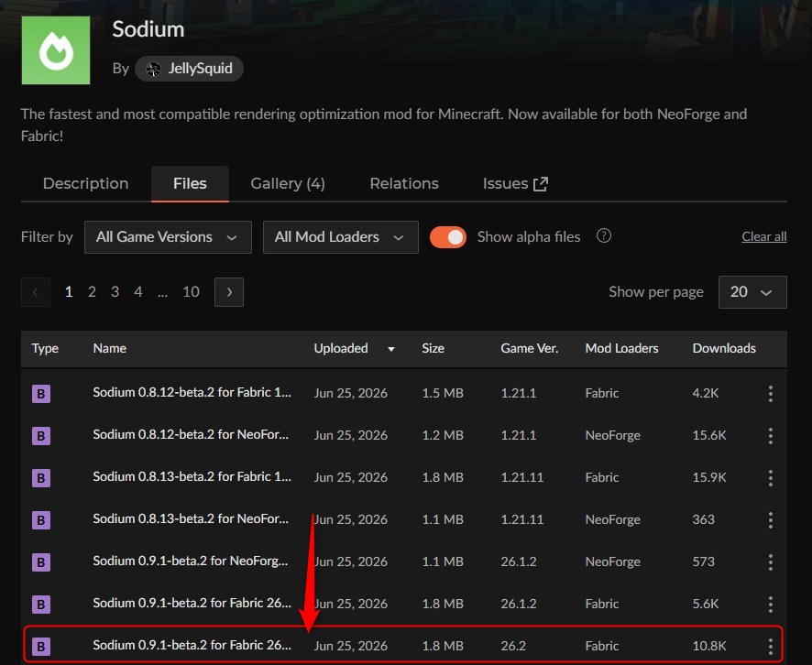Open JellySquid author profile

click(189, 69)
